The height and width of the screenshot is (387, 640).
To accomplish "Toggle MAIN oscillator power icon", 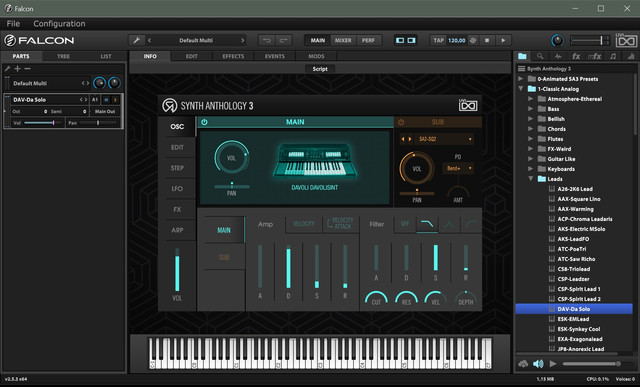I will click(x=204, y=122).
